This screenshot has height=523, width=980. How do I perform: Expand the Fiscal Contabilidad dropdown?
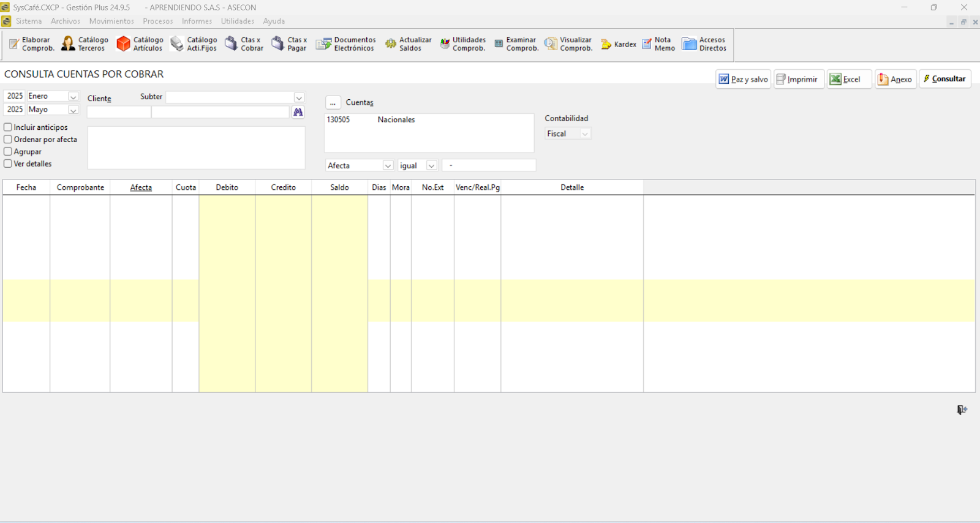click(584, 134)
